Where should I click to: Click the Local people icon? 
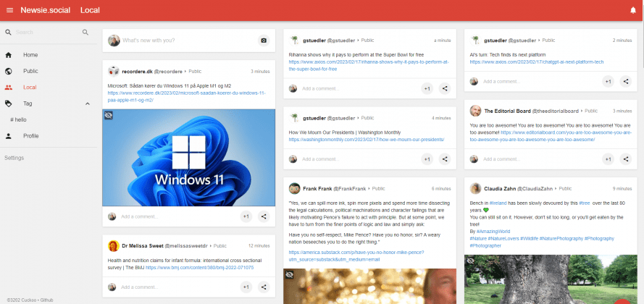[x=8, y=88]
